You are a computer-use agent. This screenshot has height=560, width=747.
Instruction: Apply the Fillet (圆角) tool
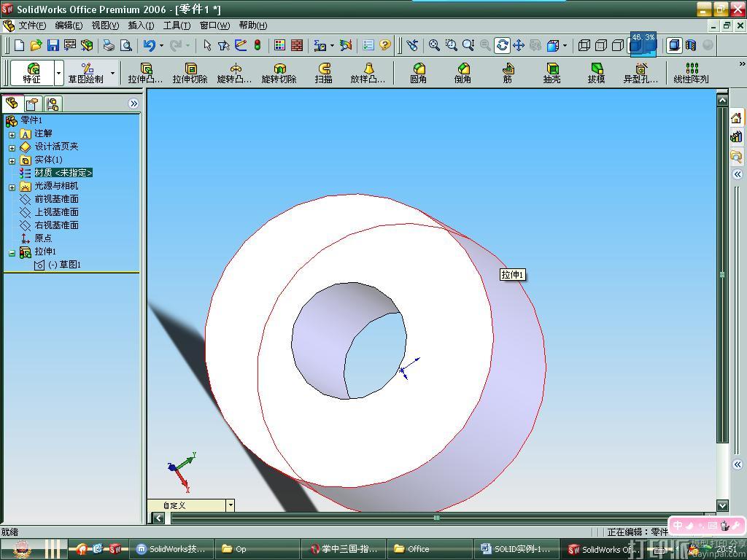[418, 72]
